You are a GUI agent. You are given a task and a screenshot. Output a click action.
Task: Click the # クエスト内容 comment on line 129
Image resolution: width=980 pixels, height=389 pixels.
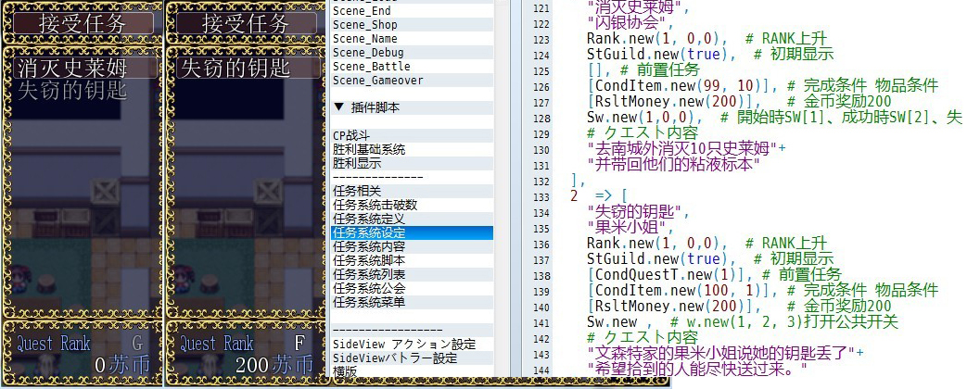click(x=643, y=133)
